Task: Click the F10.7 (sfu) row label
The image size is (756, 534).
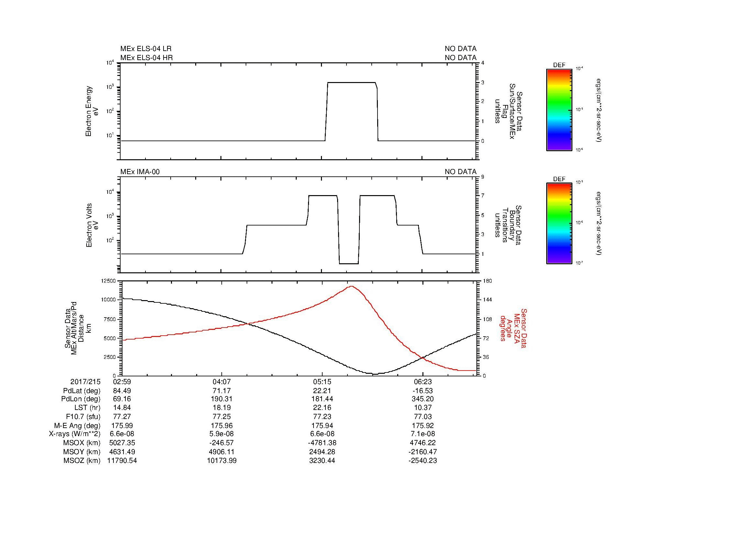Action: click(x=83, y=416)
